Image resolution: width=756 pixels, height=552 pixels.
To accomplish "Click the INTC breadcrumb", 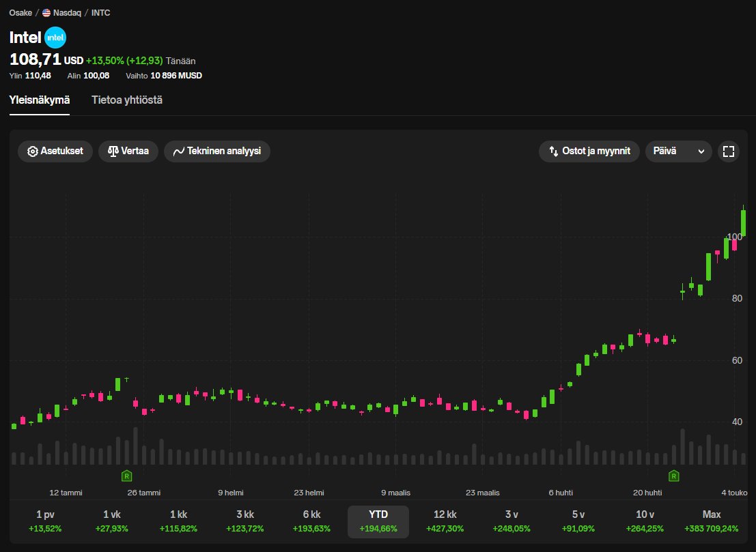I will point(101,12).
